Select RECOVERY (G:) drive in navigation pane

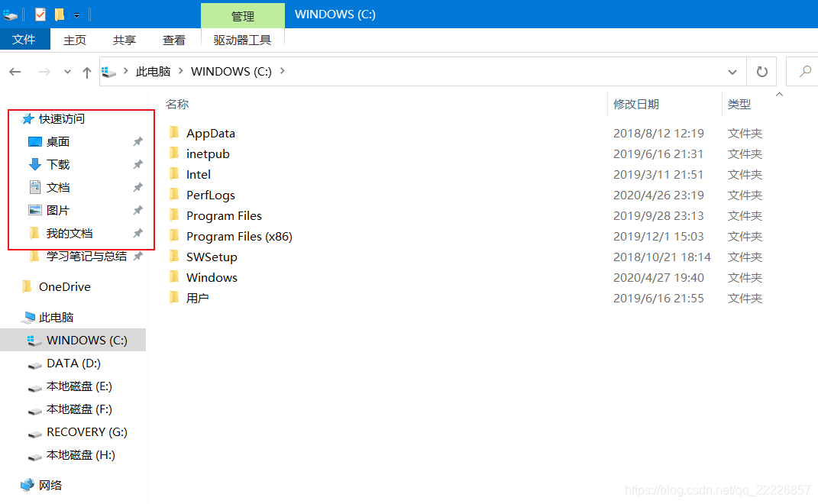(86, 432)
